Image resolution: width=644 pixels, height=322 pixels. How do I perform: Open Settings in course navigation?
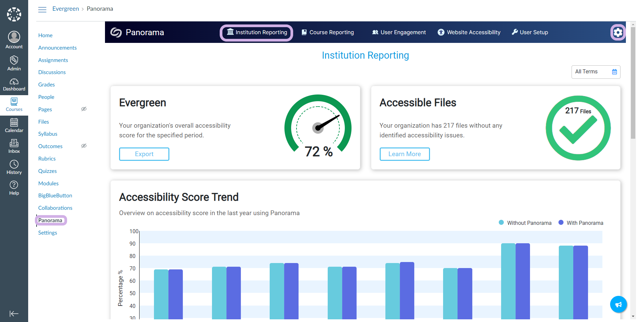click(x=48, y=233)
